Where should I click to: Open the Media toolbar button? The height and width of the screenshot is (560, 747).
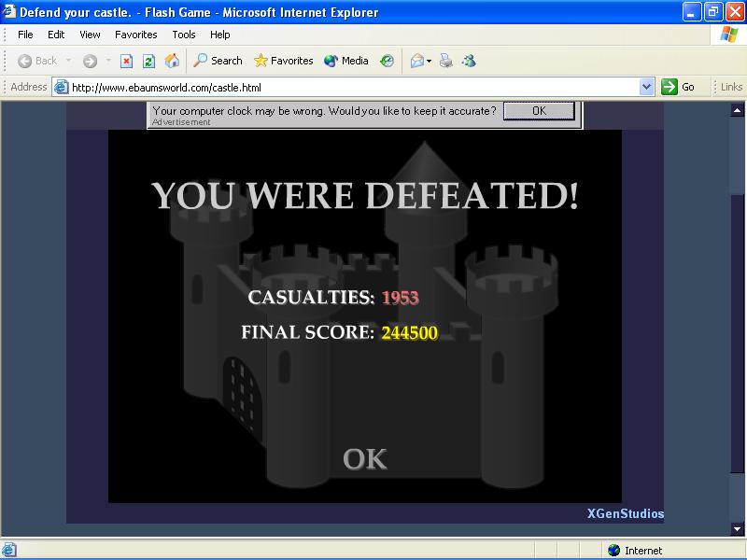(x=345, y=61)
